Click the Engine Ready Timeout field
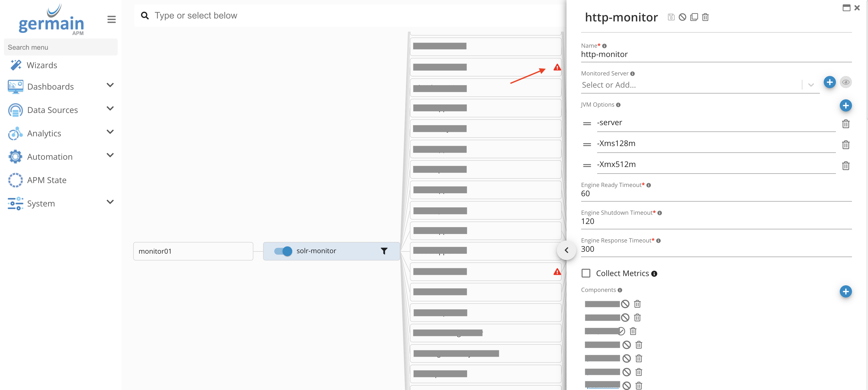The height and width of the screenshot is (390, 868). pos(716,194)
